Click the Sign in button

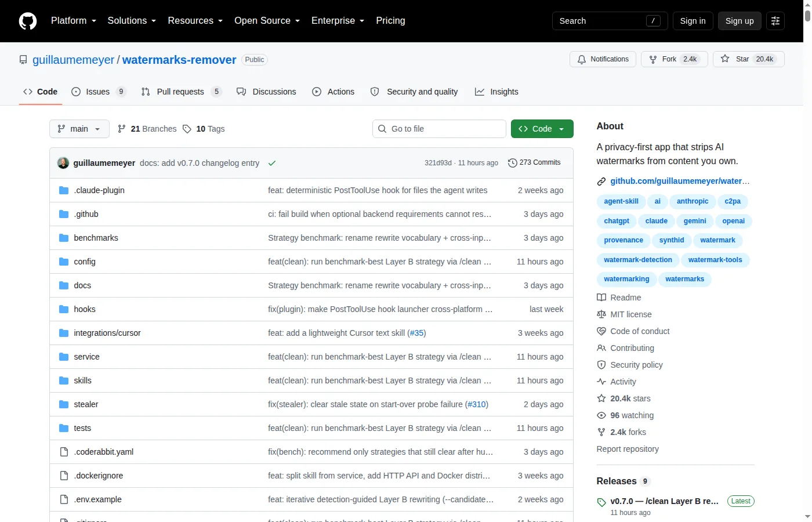tap(693, 21)
